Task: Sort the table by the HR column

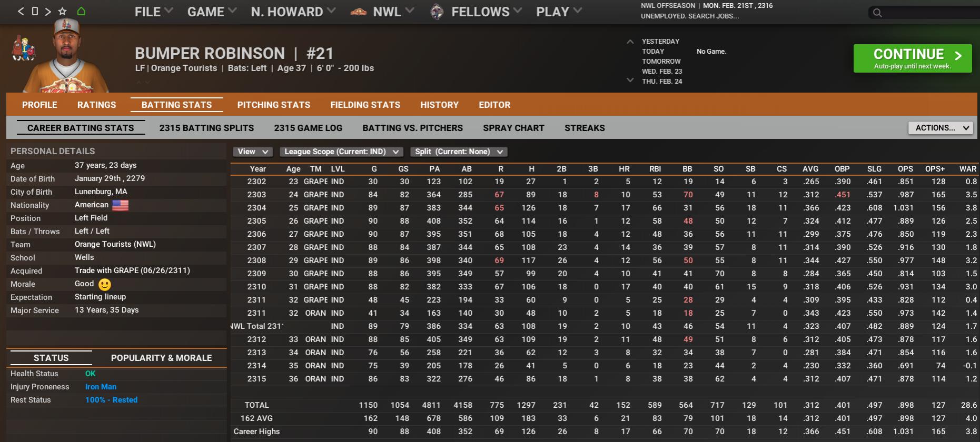Action: coord(624,169)
